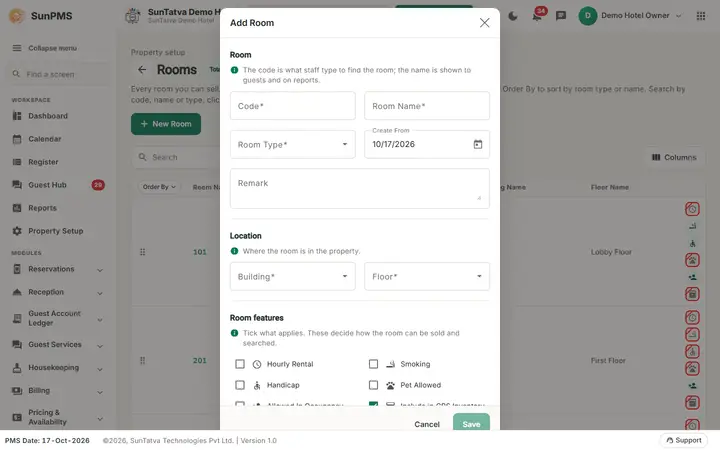This screenshot has width=720, height=450.
Task: Enable the Handicap checkbox
Action: (x=240, y=385)
